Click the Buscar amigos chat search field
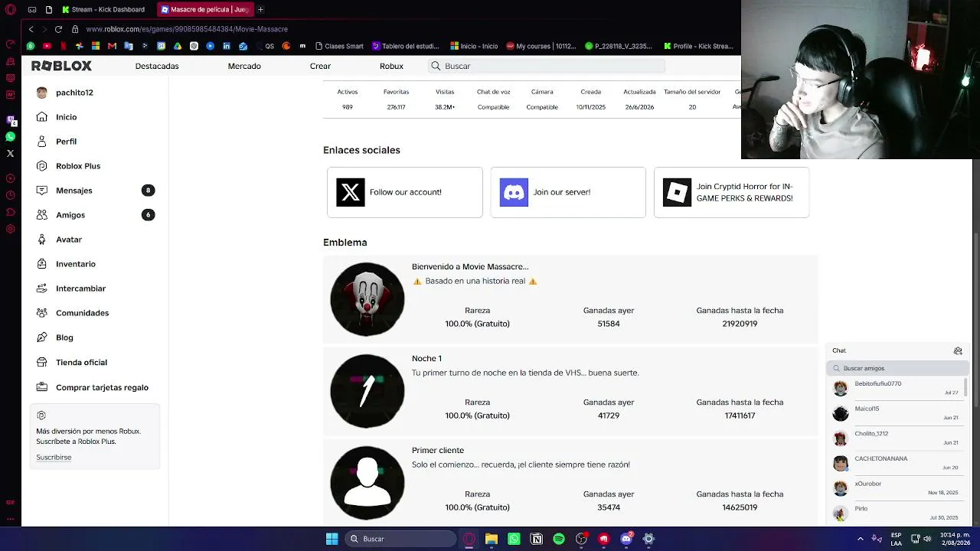 click(x=897, y=368)
